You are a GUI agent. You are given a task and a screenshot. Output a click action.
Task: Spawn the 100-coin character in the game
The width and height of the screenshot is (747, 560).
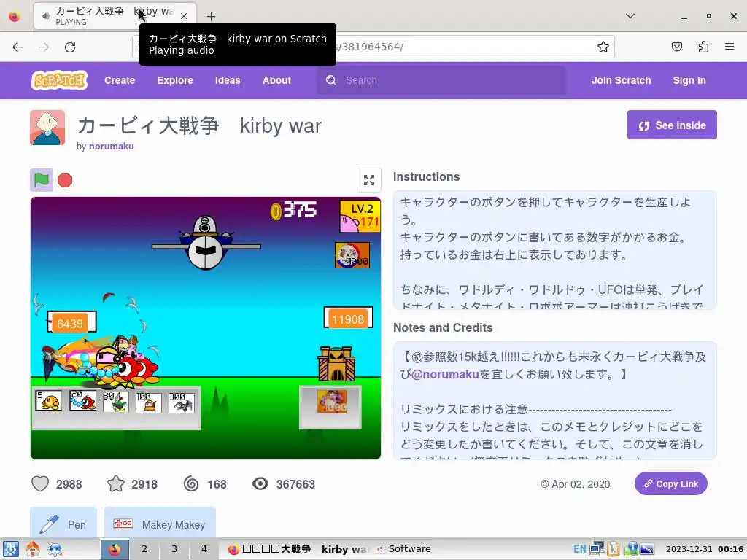149,402
